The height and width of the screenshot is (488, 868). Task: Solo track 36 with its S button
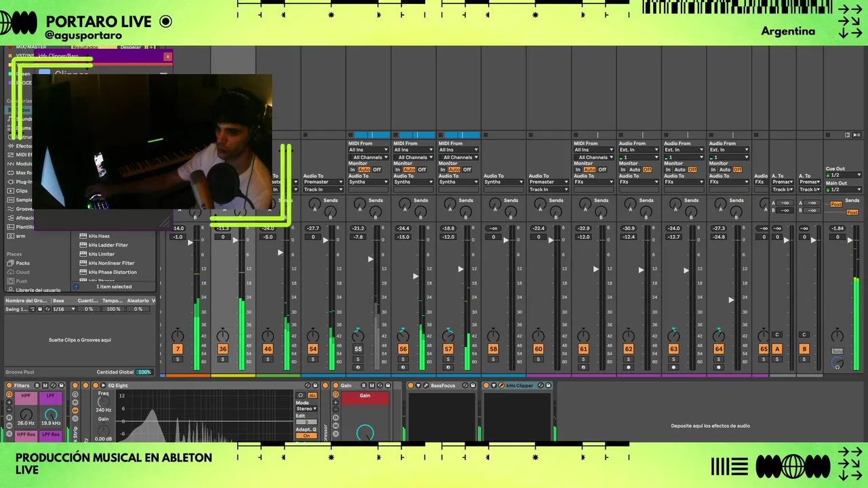[222, 359]
